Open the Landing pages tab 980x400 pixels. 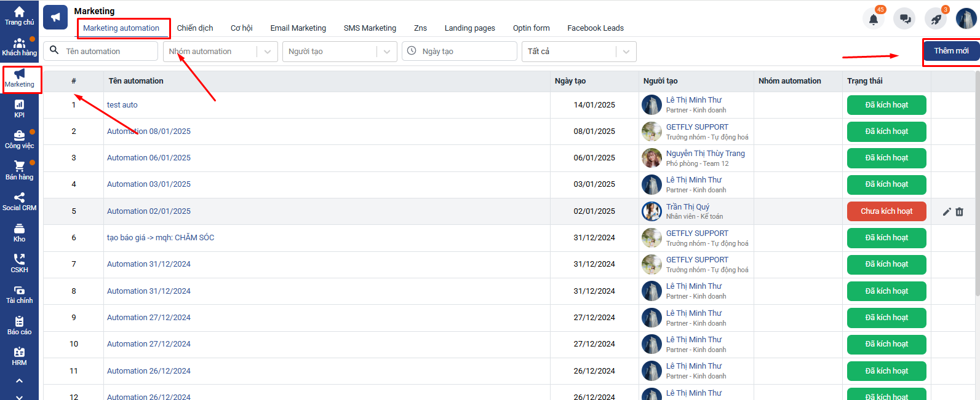[469, 28]
